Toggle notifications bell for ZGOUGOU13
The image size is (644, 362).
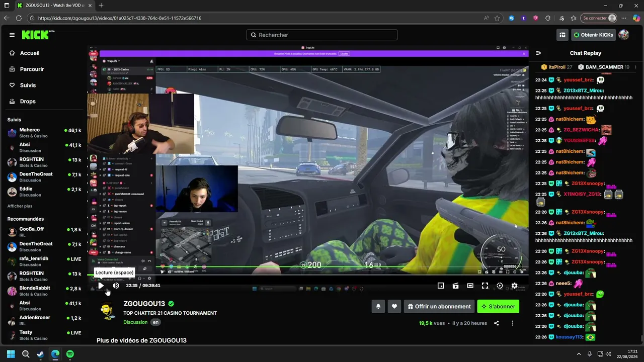click(x=378, y=306)
